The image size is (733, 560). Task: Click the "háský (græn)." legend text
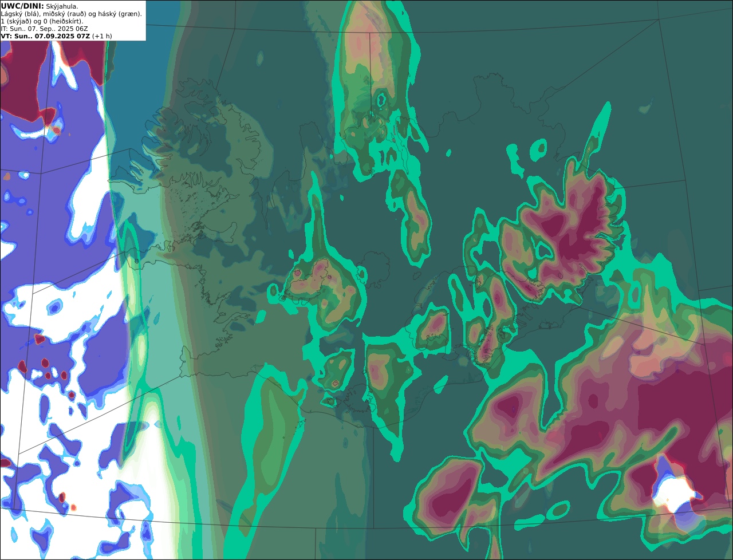point(120,14)
